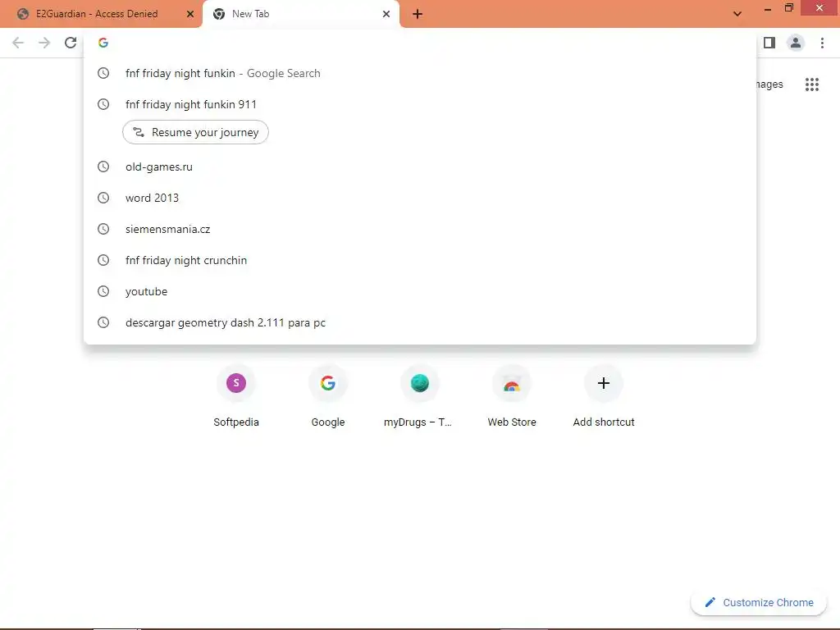
Task: Reload the page with refresh icon
Action: click(x=71, y=43)
